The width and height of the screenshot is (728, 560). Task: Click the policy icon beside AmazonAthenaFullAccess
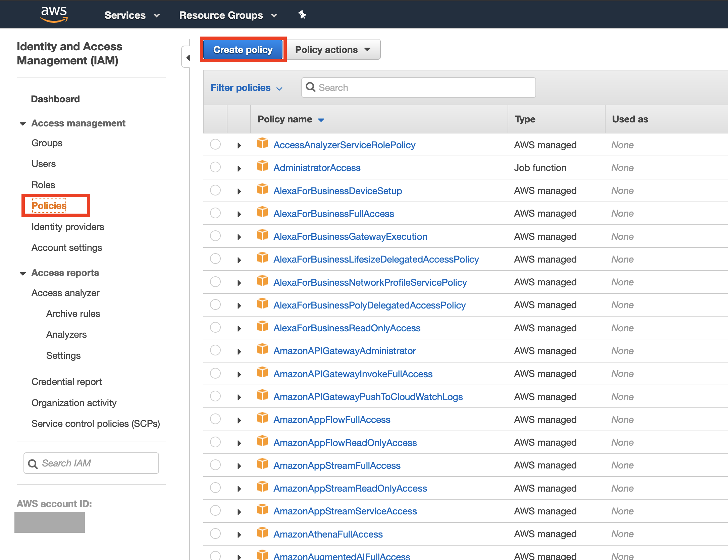[x=262, y=533]
